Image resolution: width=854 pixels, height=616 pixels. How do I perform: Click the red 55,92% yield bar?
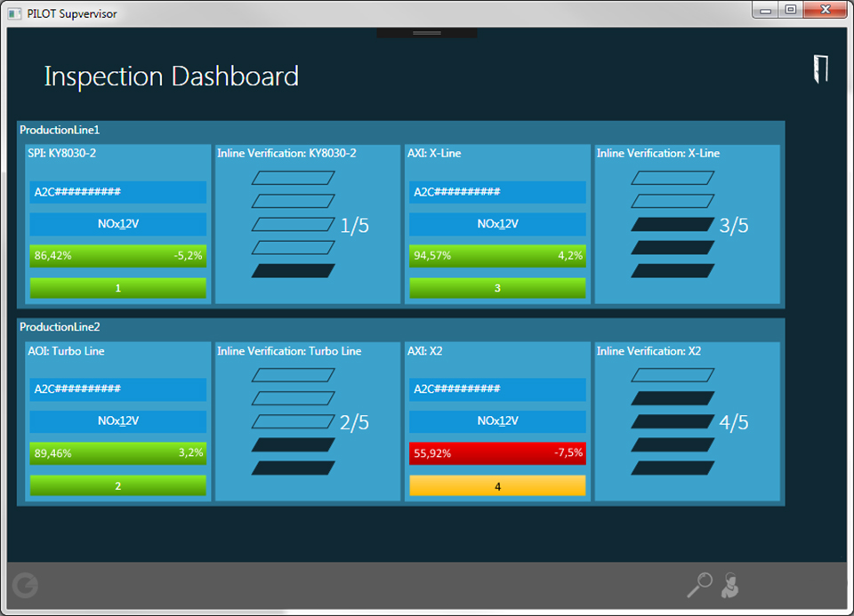(x=497, y=453)
